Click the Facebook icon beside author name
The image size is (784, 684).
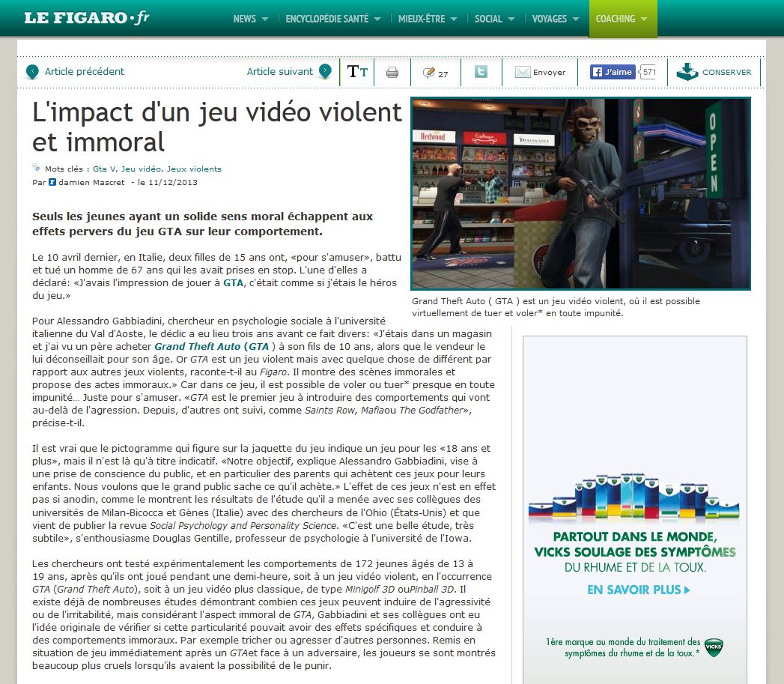pos(52,182)
